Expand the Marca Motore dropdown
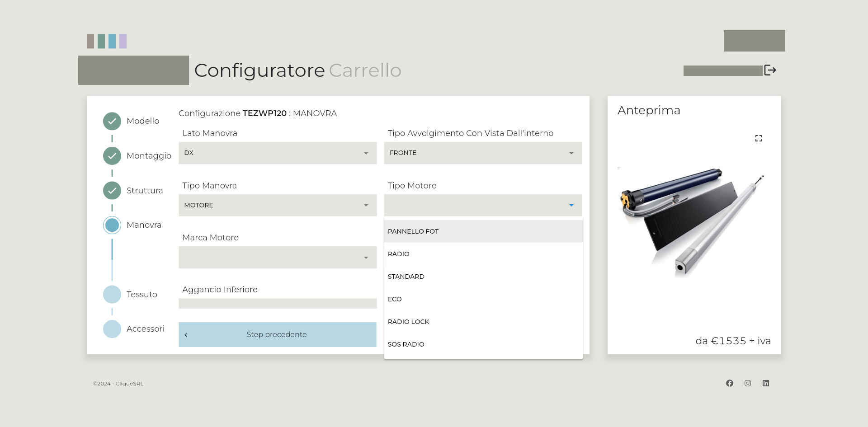 point(277,258)
